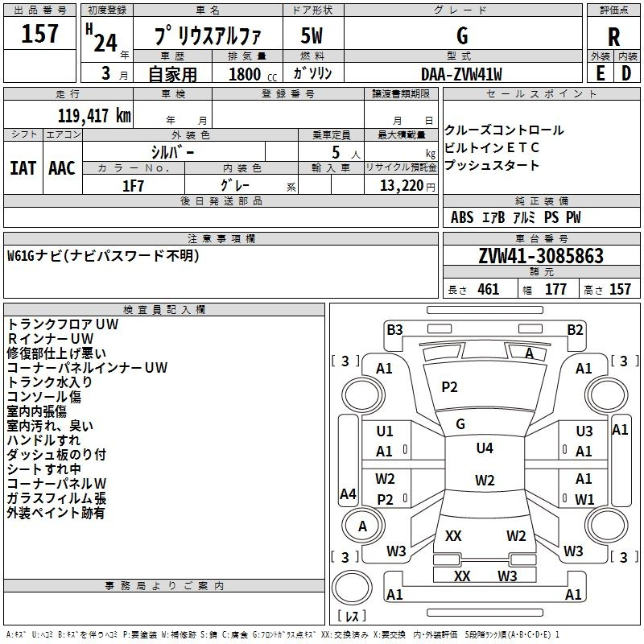The width and height of the screenshot is (644, 644).
Task: Click the interior 内装 grade D
Action: 626,73
